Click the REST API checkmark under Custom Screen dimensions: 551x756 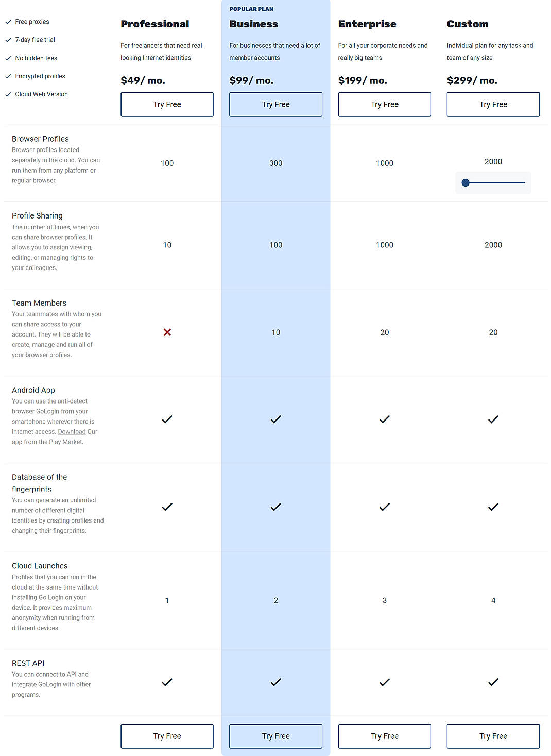pos(493,682)
